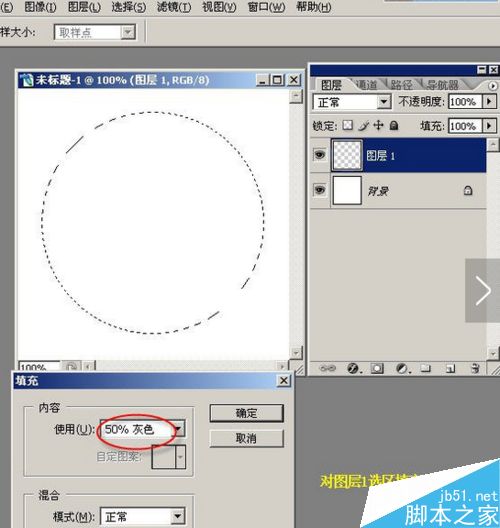Add a layer mask using the mask icon
Screen dimensions: 500x528
click(377, 368)
